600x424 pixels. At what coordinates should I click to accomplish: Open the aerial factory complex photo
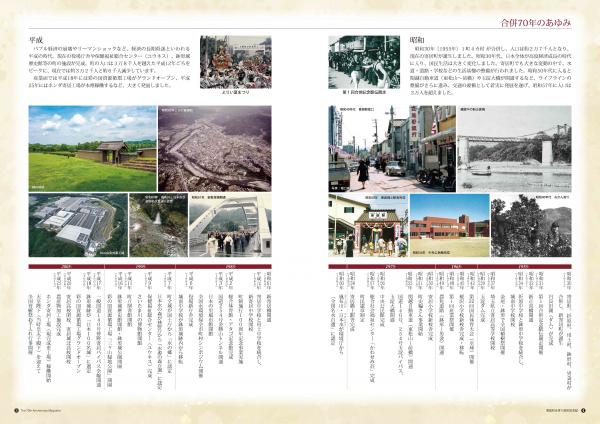click(x=78, y=225)
